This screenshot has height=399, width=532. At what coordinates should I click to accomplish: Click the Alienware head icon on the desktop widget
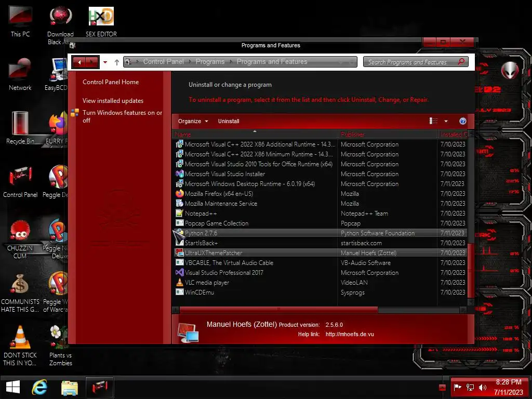(x=510, y=70)
